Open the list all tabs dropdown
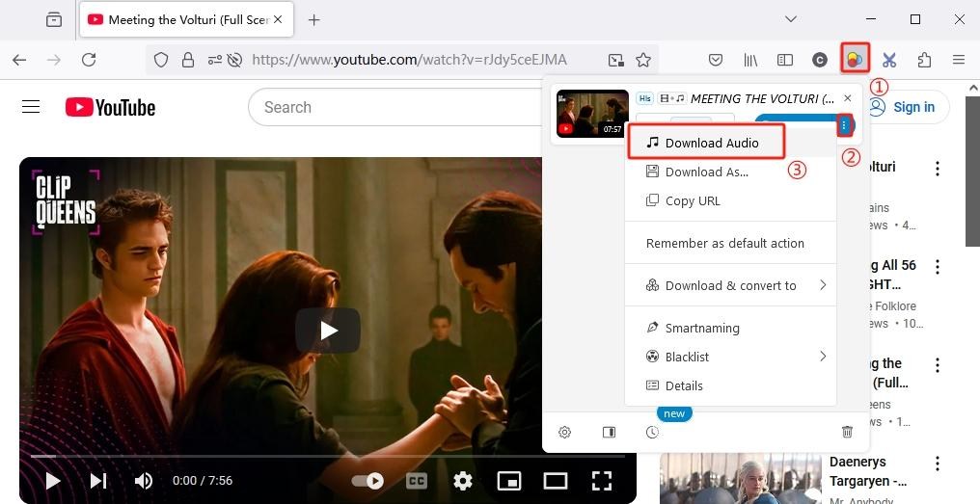 point(791,19)
